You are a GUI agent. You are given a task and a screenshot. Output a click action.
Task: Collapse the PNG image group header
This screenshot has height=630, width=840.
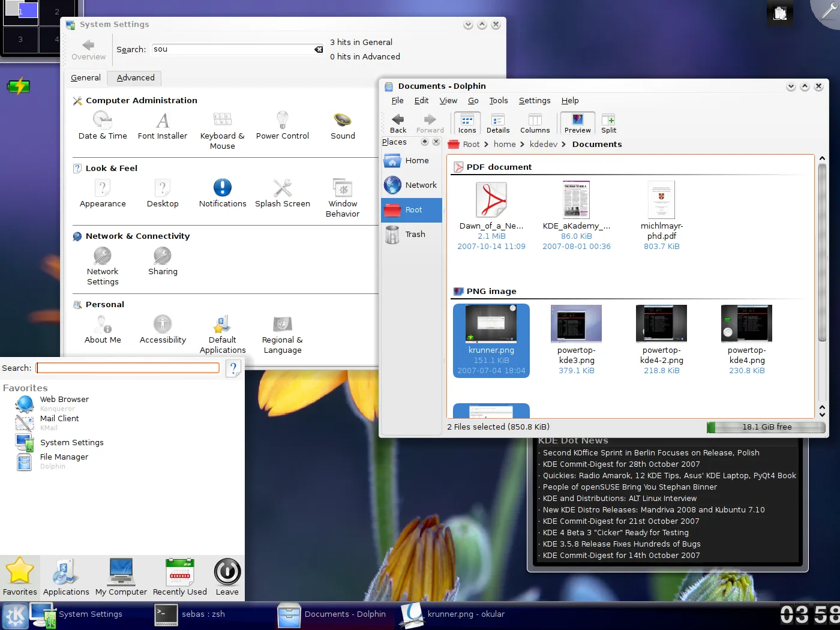click(491, 292)
